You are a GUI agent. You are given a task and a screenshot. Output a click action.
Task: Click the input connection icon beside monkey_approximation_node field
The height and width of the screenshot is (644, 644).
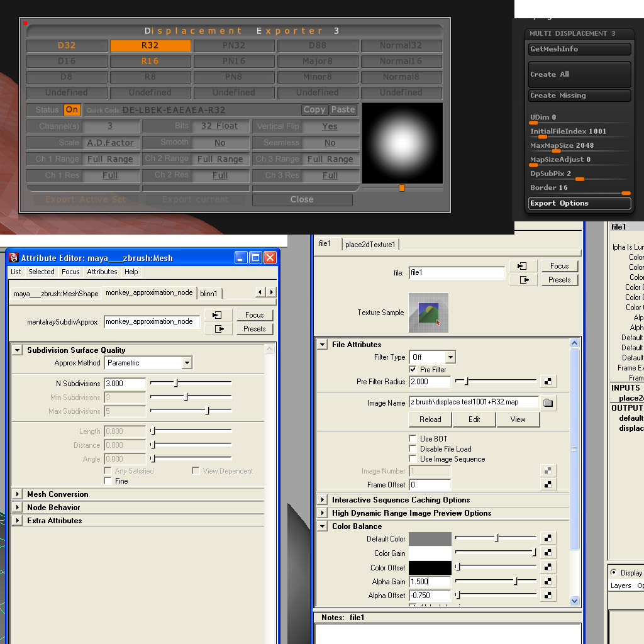(x=219, y=315)
